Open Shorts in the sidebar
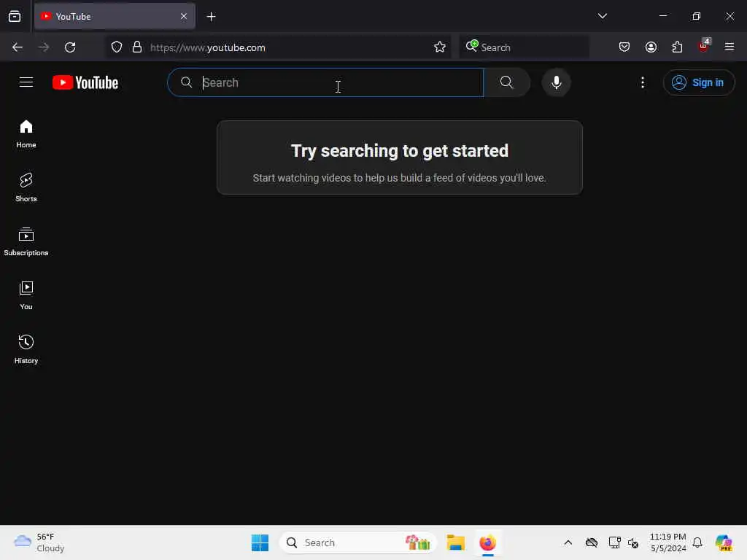The image size is (747, 560). coord(26,187)
